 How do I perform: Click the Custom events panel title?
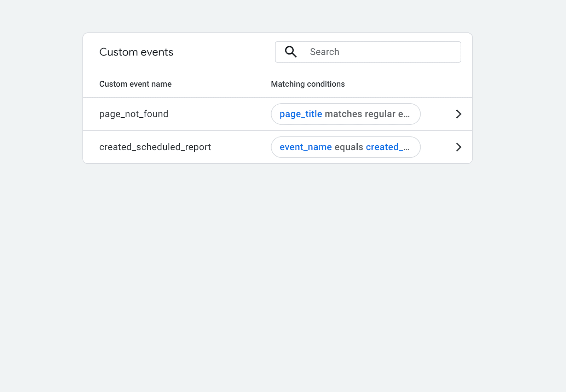coord(136,52)
